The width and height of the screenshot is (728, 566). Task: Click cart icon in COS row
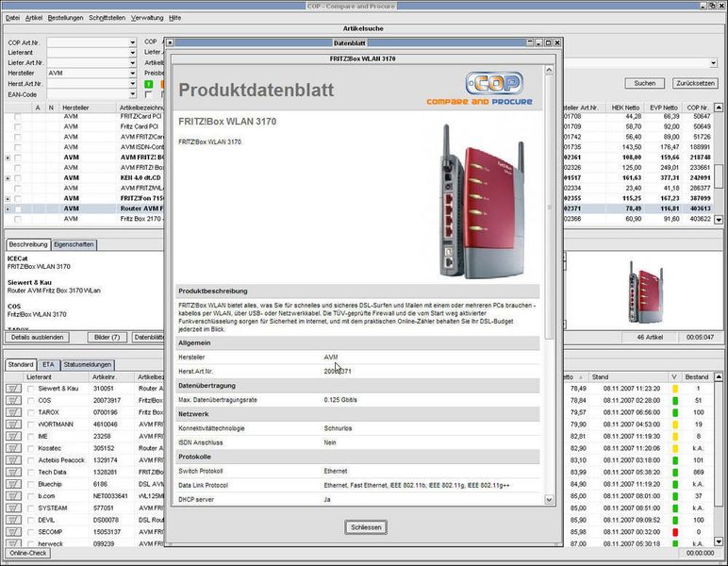[13, 400]
